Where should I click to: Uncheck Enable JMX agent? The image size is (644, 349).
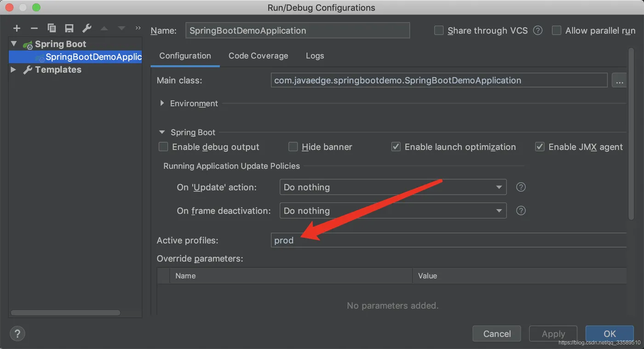(x=540, y=147)
